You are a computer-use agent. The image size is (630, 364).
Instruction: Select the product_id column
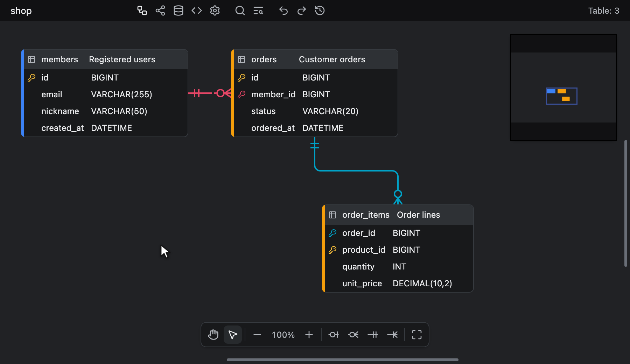(399, 250)
